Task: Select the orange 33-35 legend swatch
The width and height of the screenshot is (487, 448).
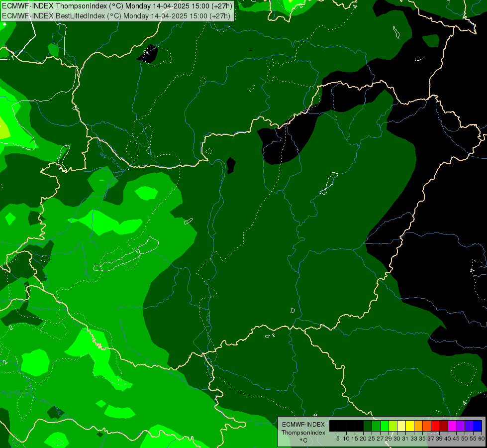Action: tap(418, 426)
